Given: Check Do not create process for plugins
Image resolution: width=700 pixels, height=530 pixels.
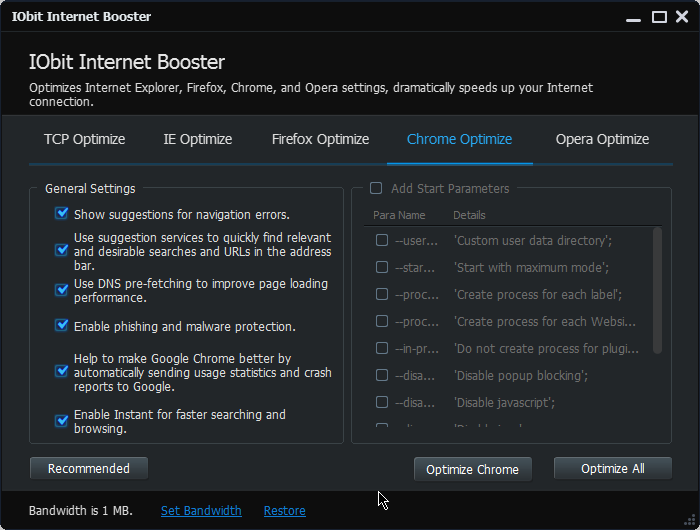Looking at the screenshot, I should point(382,348).
